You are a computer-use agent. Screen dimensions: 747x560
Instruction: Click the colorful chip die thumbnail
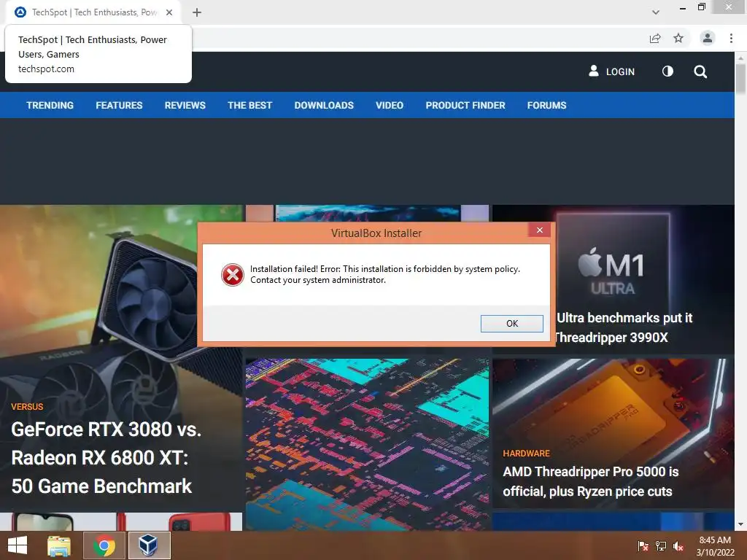367,444
